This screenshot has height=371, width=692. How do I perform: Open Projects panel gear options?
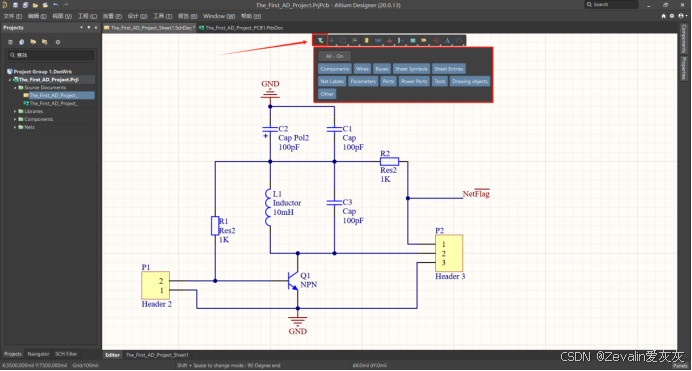pos(58,42)
